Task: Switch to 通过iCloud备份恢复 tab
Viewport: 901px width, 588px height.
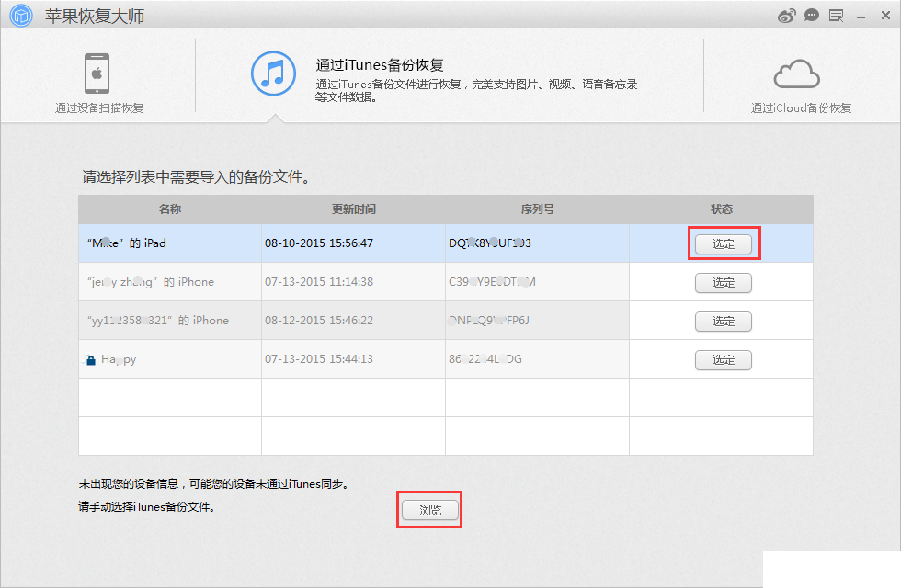Action: click(x=801, y=85)
